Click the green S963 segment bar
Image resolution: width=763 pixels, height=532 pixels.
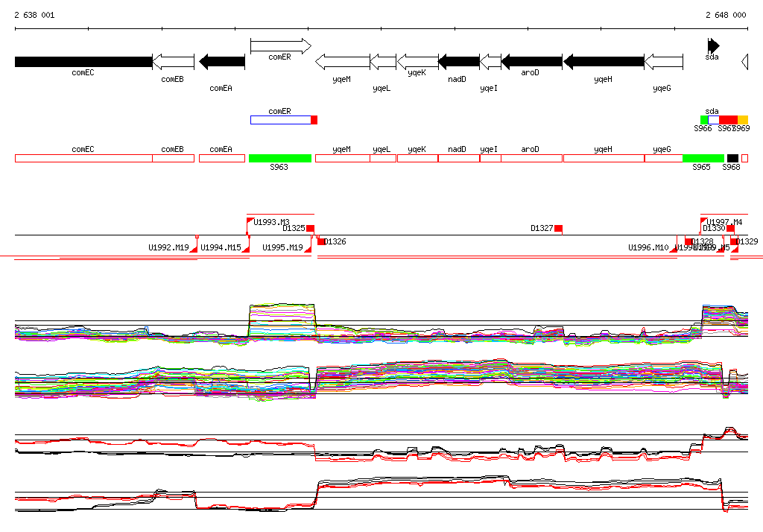tap(280, 158)
